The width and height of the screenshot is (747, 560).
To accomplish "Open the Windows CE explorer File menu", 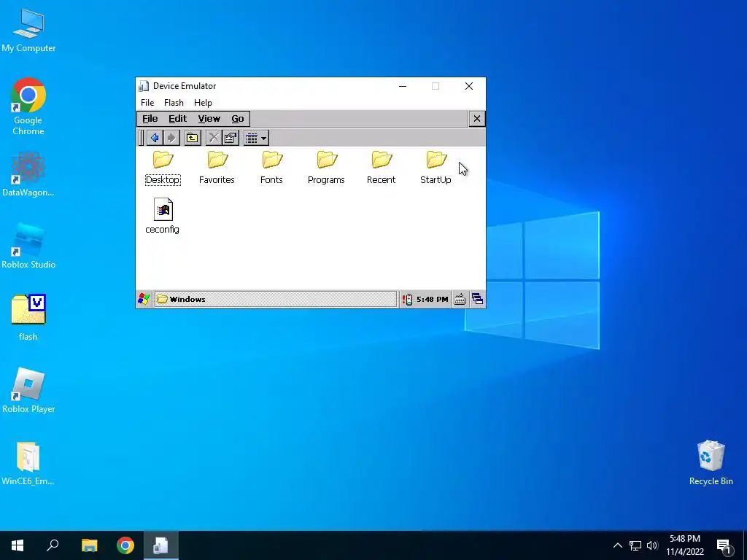I will [150, 119].
